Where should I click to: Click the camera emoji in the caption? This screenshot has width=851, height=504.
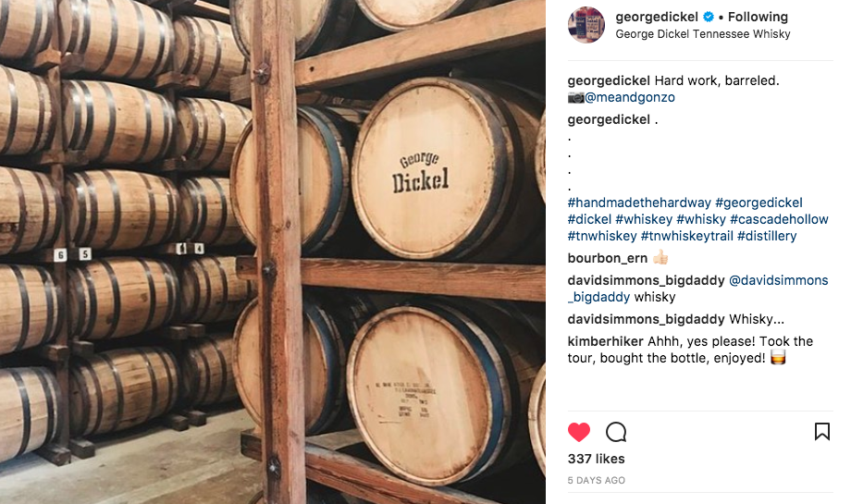click(x=576, y=98)
